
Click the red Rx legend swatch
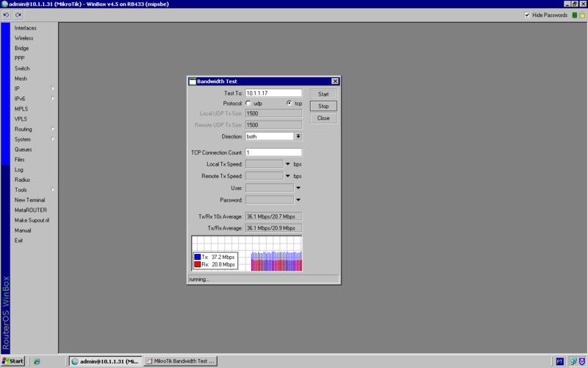(197, 264)
